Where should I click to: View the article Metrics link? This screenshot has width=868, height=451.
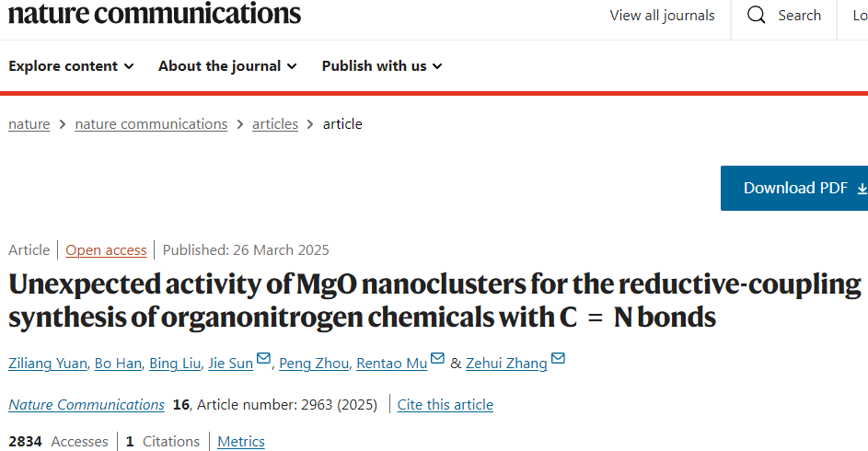(241, 442)
